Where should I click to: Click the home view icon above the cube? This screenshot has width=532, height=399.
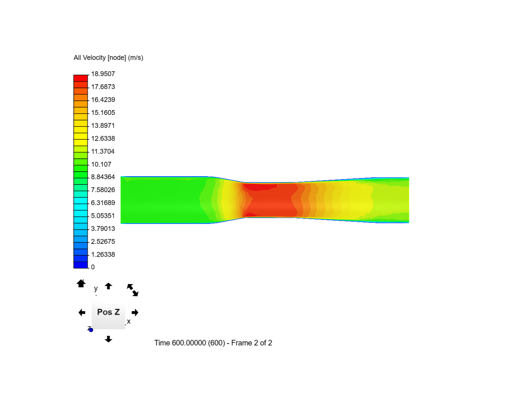(81, 283)
